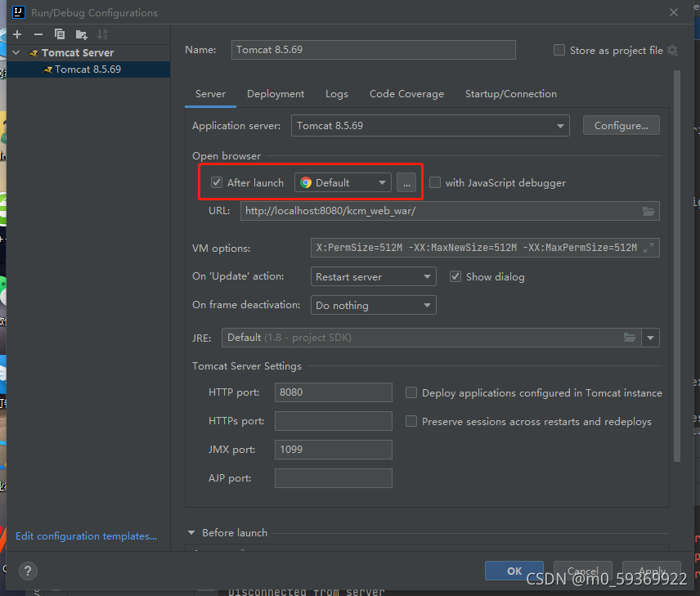Image resolution: width=700 pixels, height=596 pixels.
Task: Open the JRE dropdown arrow
Action: 650,338
